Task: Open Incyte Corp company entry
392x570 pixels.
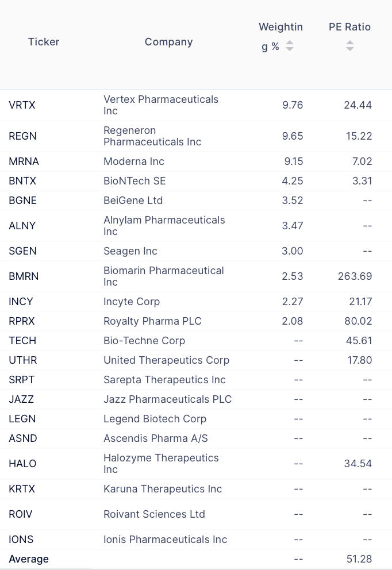Action: (x=132, y=302)
